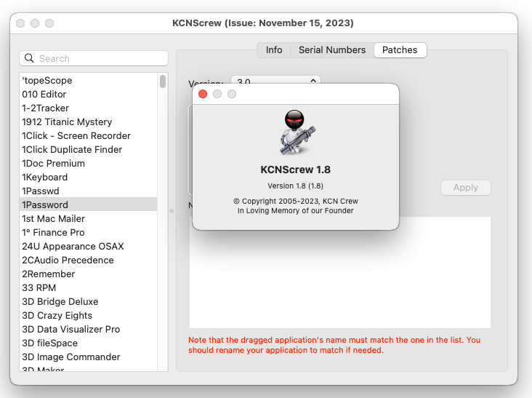The width and height of the screenshot is (532, 398).
Task: Switch to the Info tab
Action: 274,50
